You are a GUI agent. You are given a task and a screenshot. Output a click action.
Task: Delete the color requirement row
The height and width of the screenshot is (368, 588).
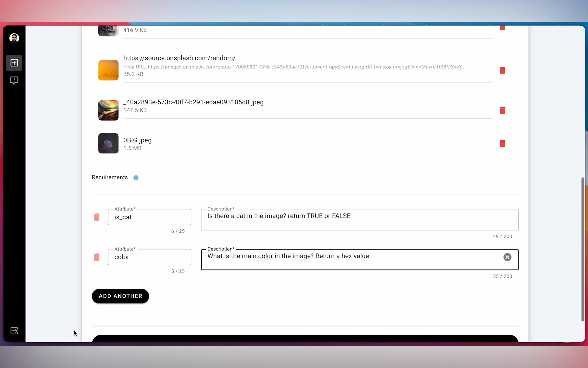(x=97, y=257)
